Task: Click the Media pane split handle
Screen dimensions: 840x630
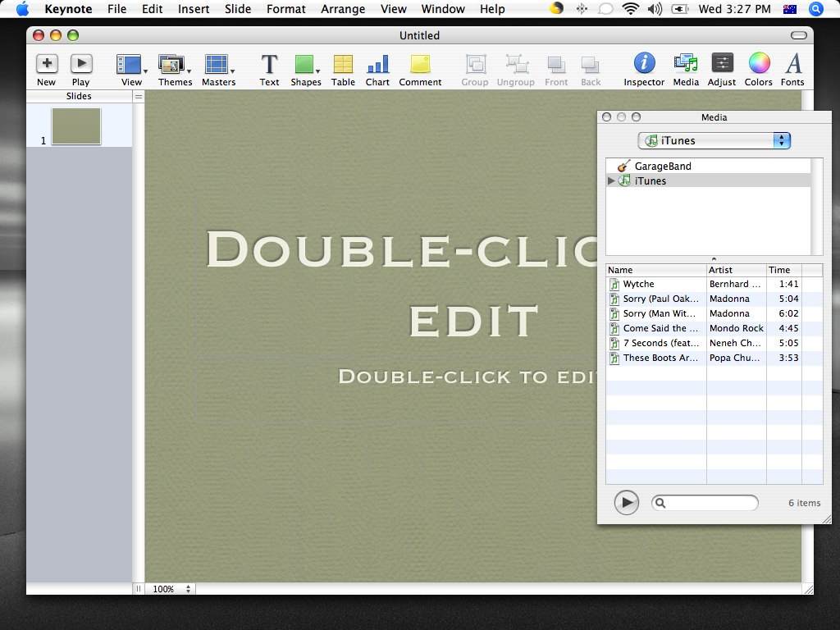Action: coord(714,259)
